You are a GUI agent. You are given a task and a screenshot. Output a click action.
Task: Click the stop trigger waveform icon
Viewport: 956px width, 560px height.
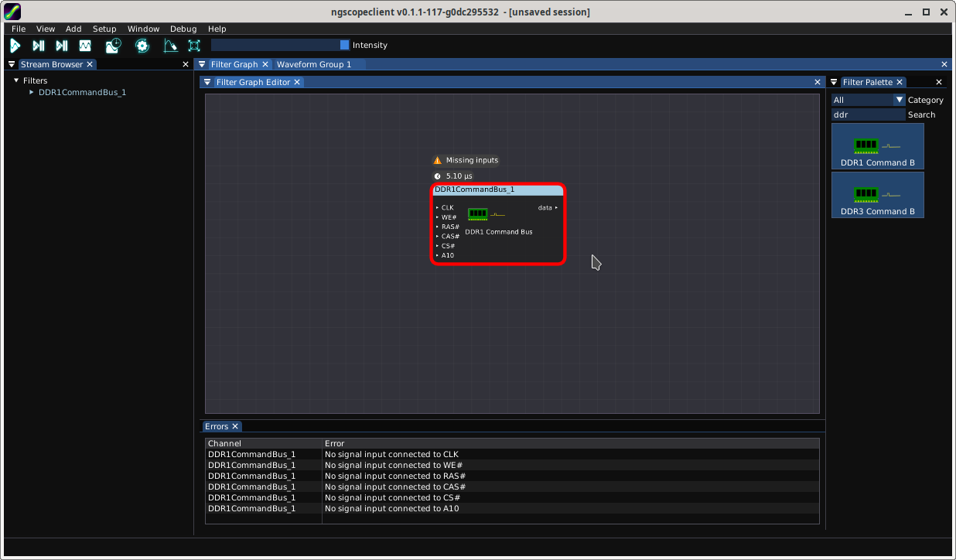(x=85, y=46)
